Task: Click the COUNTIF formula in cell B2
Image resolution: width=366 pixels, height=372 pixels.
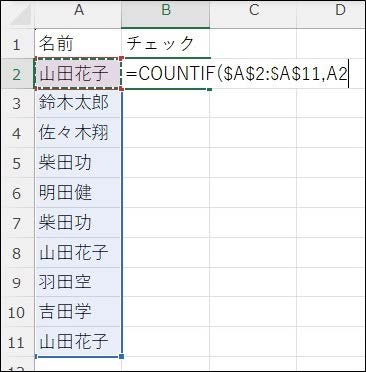Action: click(237, 73)
